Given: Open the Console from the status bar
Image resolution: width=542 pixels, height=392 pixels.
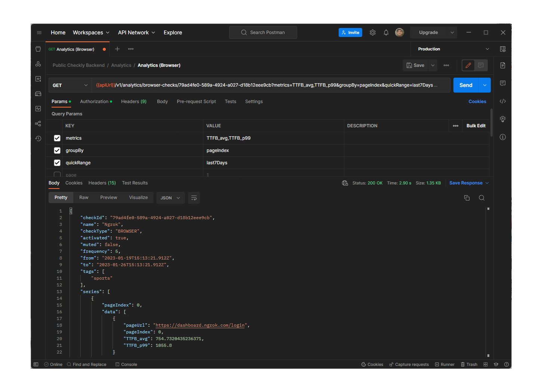Looking at the screenshot, I should (x=126, y=364).
